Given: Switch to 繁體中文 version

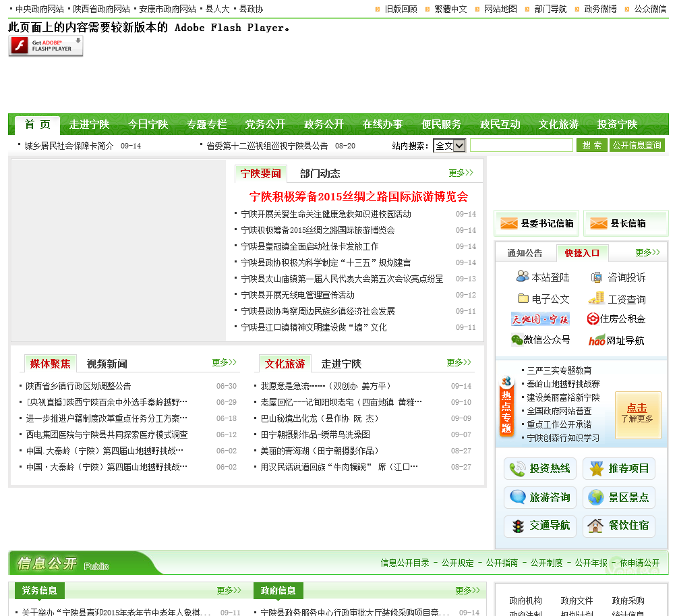Looking at the screenshot, I should (450, 9).
